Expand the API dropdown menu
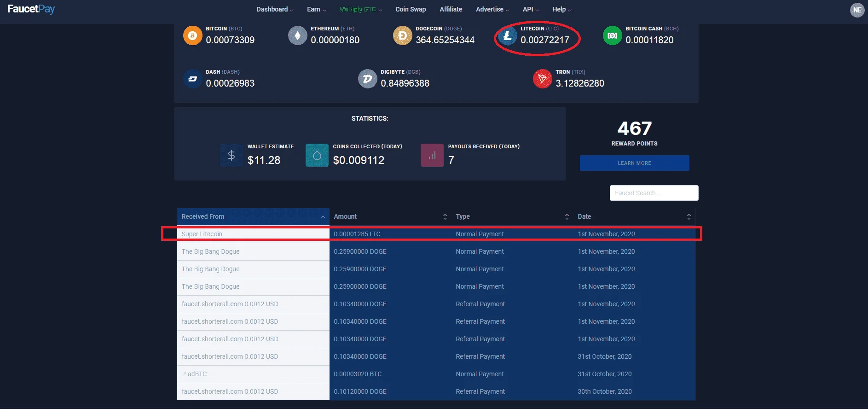The width and height of the screenshot is (868, 414). pyautogui.click(x=531, y=9)
